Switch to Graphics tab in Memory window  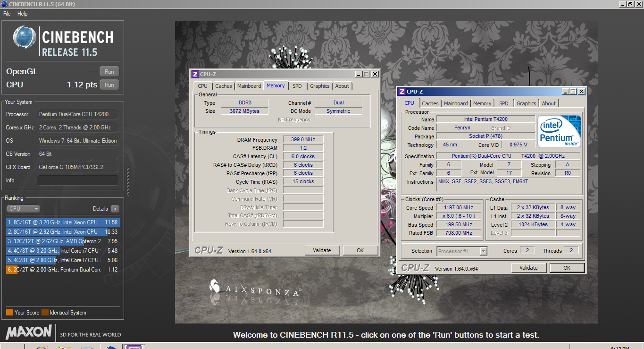(320, 86)
